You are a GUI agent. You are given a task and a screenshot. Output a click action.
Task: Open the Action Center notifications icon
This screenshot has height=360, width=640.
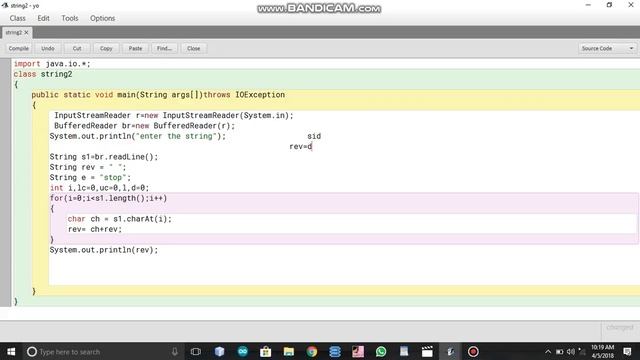627,351
